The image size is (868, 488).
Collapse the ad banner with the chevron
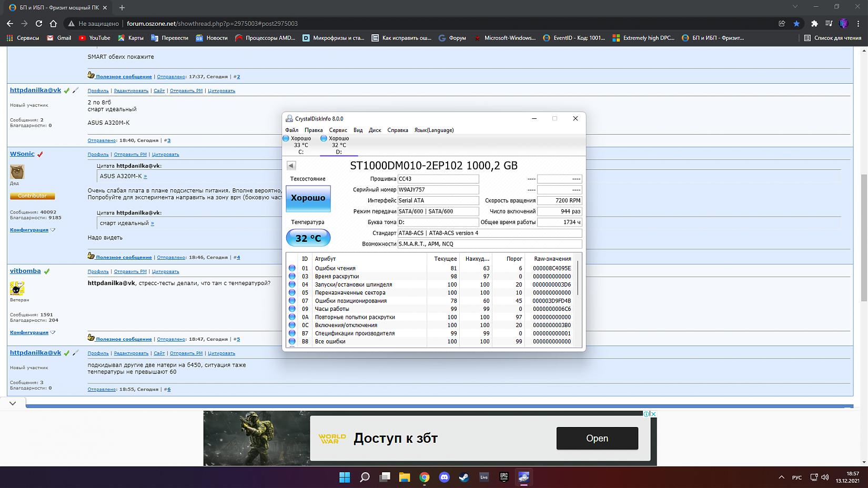tap(13, 403)
